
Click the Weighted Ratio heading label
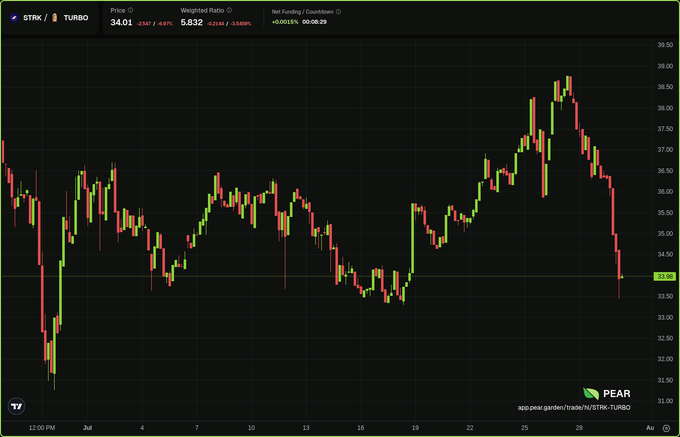pyautogui.click(x=202, y=10)
